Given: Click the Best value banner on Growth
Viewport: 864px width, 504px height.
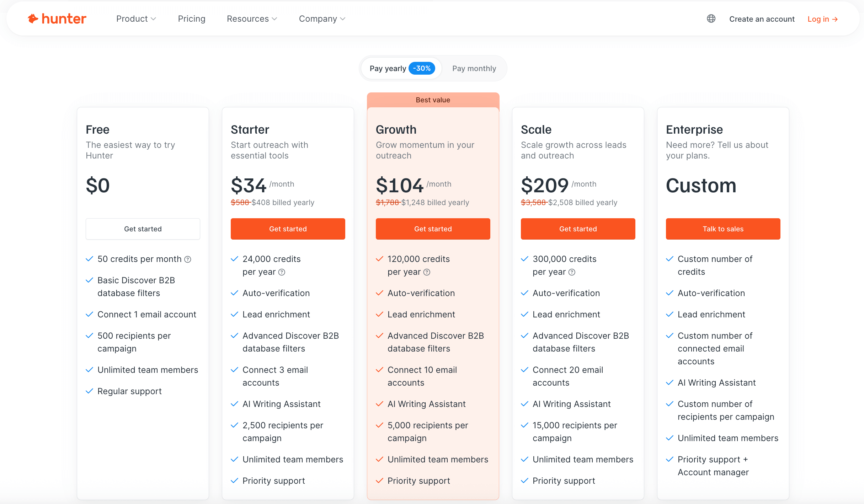Looking at the screenshot, I should pos(433,100).
